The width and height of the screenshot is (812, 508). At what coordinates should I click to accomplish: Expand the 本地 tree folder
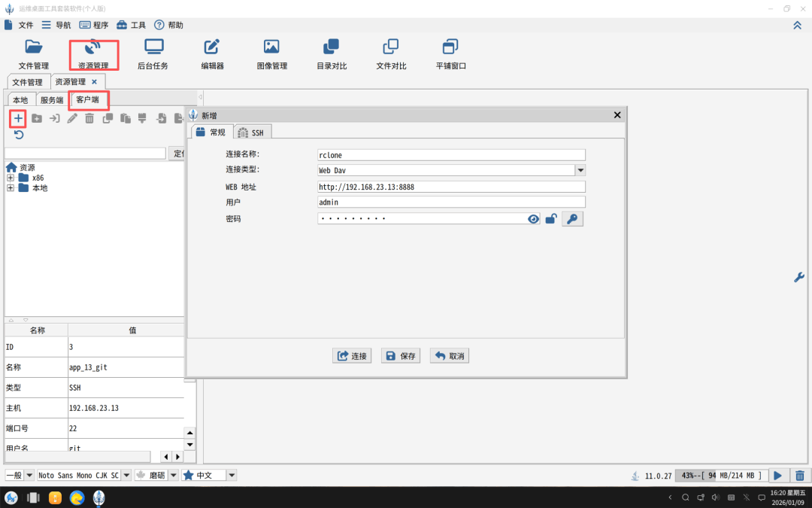pyautogui.click(x=11, y=188)
